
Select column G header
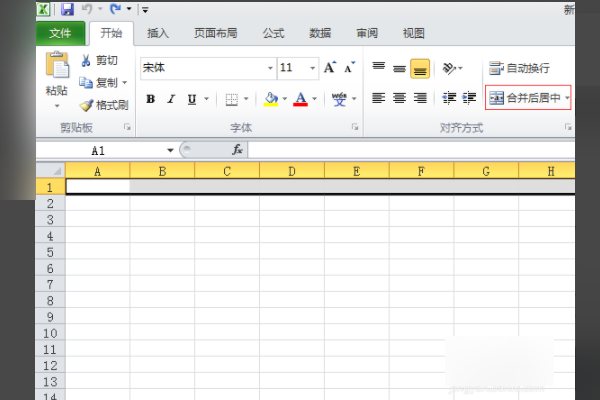point(486,171)
